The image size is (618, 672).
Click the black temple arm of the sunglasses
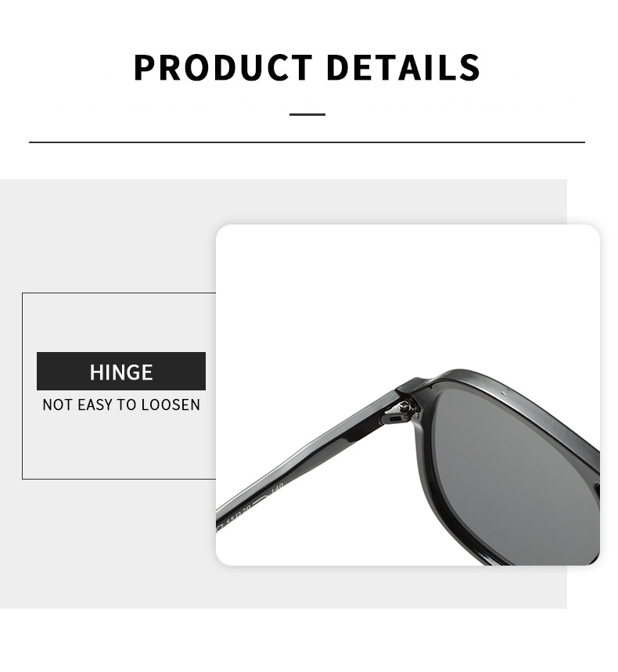(308, 455)
